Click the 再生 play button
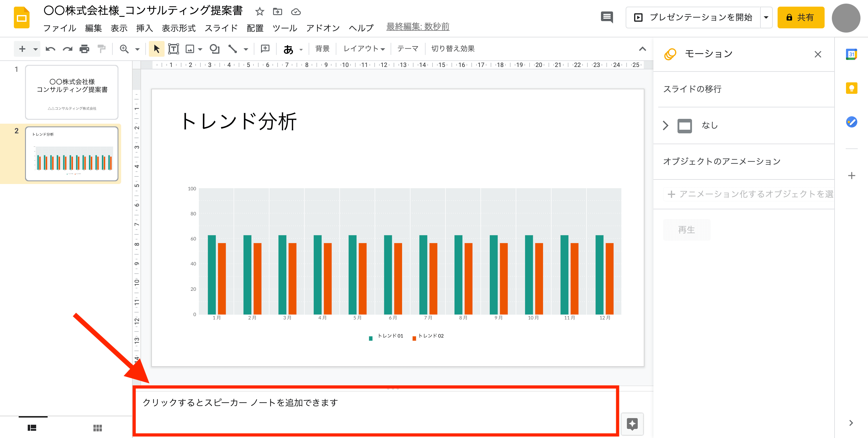868x438 pixels. (686, 230)
